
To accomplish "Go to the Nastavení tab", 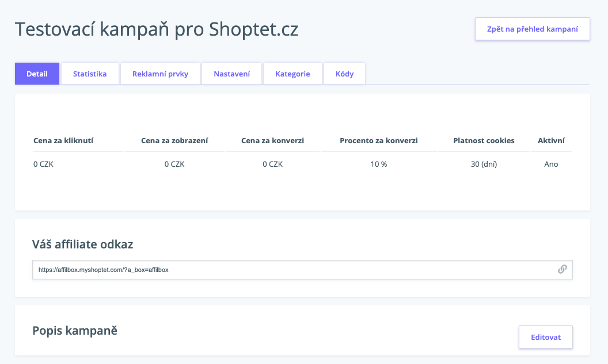I will point(232,74).
